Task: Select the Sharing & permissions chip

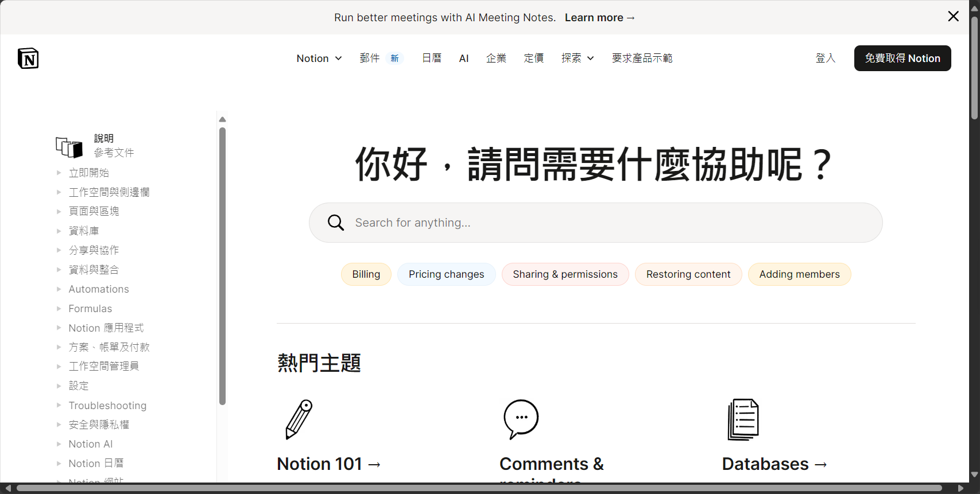Action: pyautogui.click(x=565, y=274)
